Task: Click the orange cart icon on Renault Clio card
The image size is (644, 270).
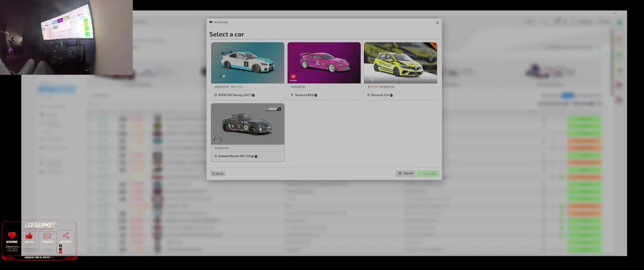Action: (434, 45)
